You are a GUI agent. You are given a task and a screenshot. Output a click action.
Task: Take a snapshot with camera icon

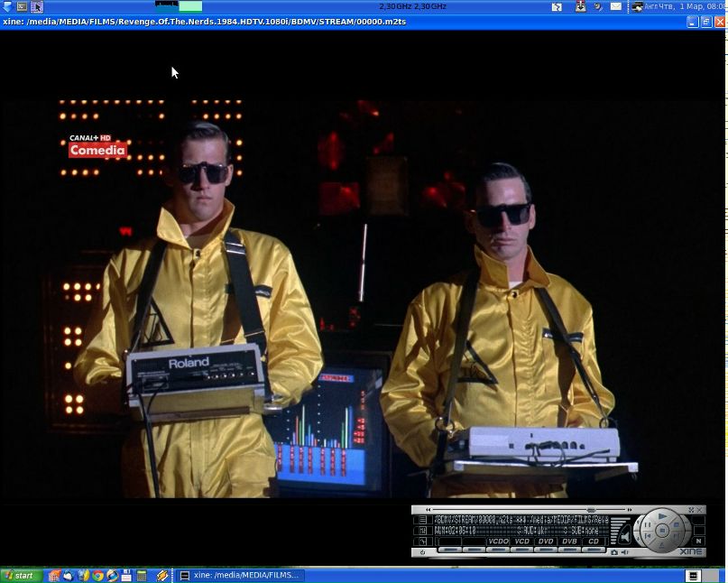614,552
